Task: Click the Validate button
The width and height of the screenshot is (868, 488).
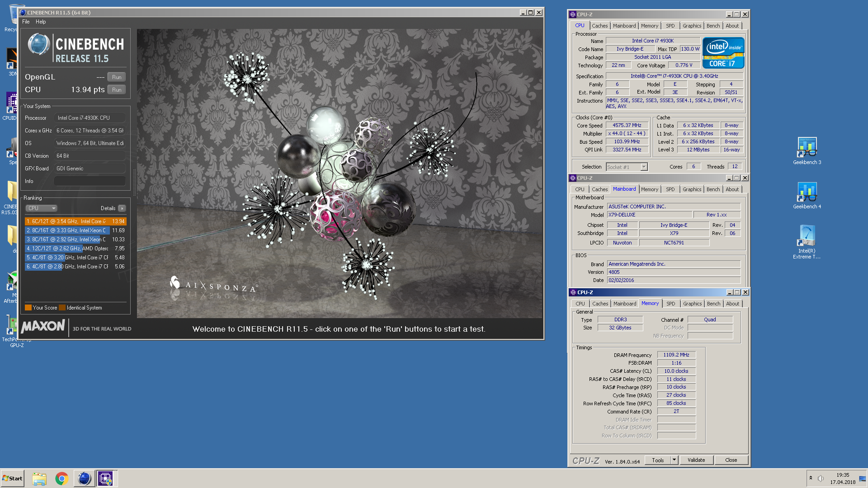Action: [696, 460]
